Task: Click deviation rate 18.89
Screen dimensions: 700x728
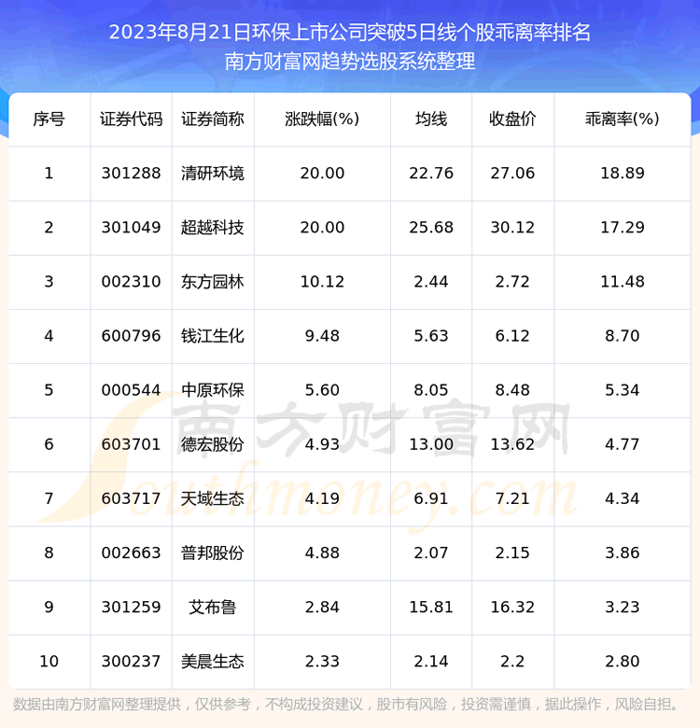Action: click(x=622, y=174)
